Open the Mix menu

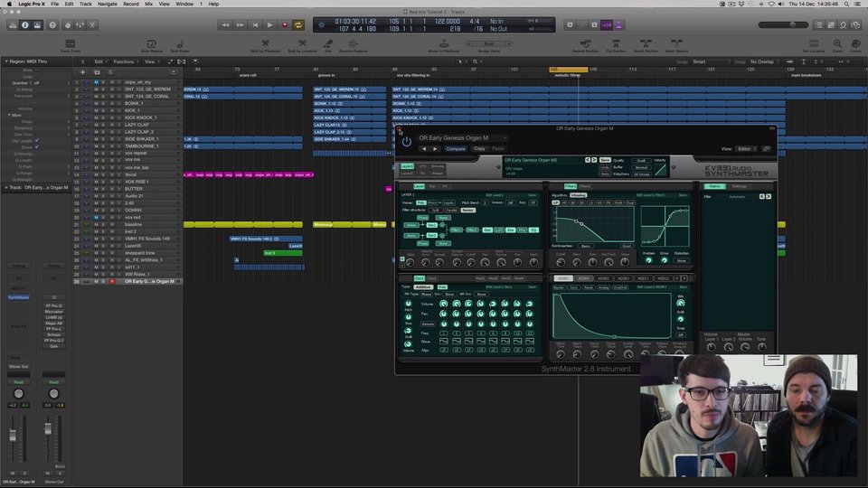(149, 4)
